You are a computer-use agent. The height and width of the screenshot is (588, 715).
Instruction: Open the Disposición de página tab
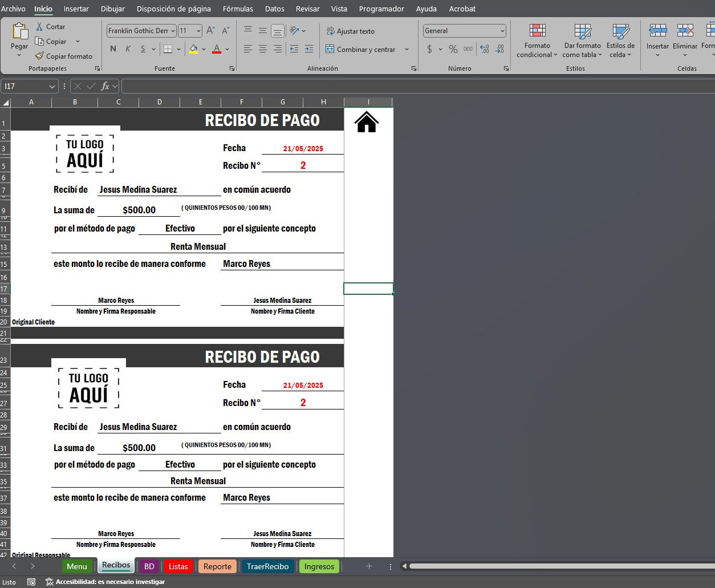pyautogui.click(x=174, y=9)
